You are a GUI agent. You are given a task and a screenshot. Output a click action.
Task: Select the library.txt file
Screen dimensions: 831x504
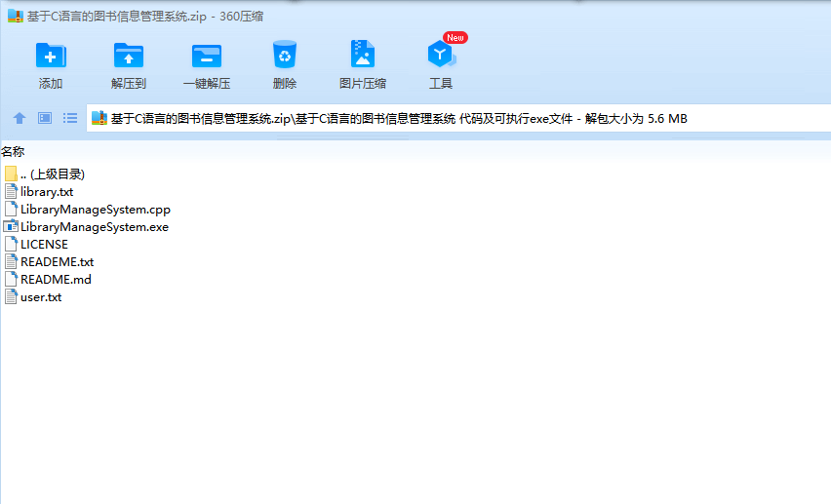click(39, 191)
